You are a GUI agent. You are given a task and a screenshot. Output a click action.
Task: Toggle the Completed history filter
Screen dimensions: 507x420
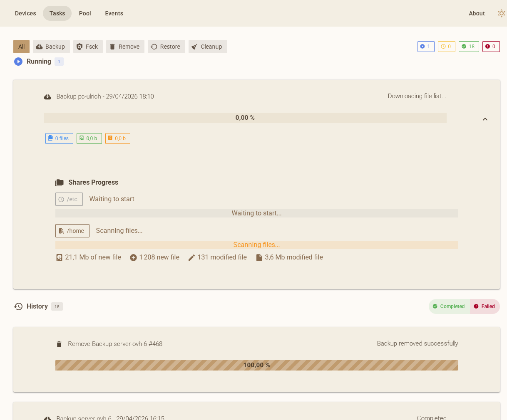449,306
